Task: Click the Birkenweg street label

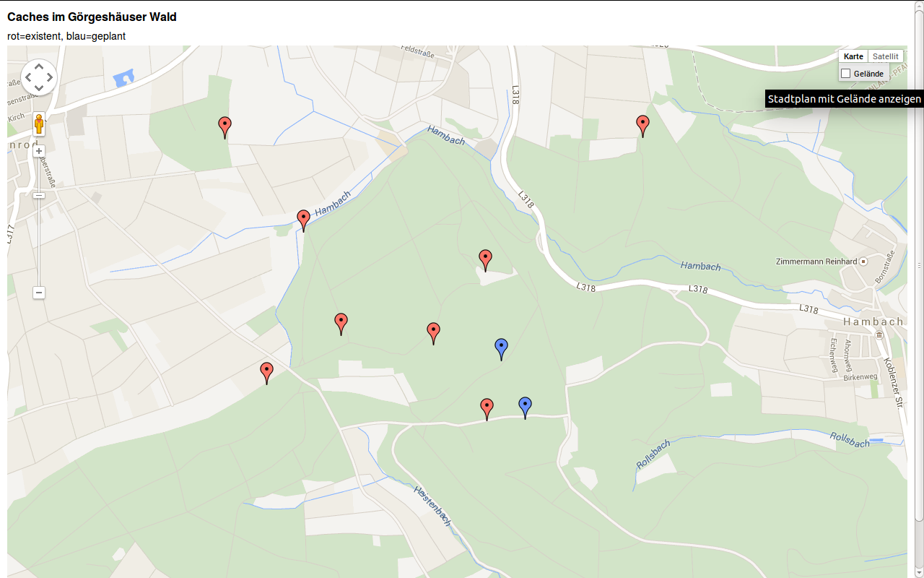Action: click(x=860, y=376)
